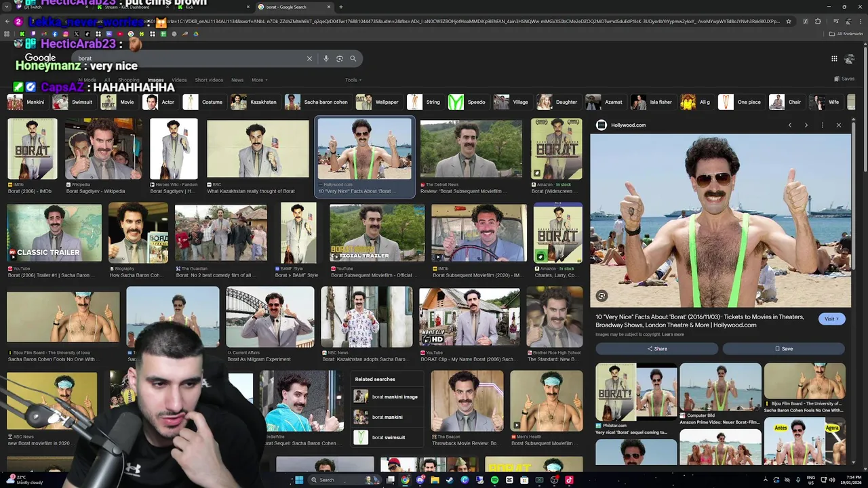Open the preview panel three-dot options
Screen dimensions: 868x488
click(x=822, y=125)
